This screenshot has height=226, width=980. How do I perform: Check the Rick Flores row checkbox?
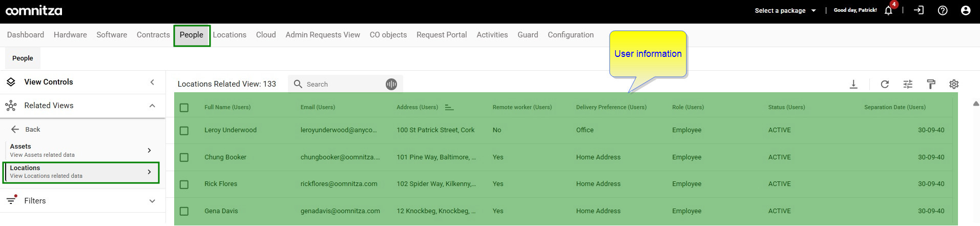coord(184,184)
